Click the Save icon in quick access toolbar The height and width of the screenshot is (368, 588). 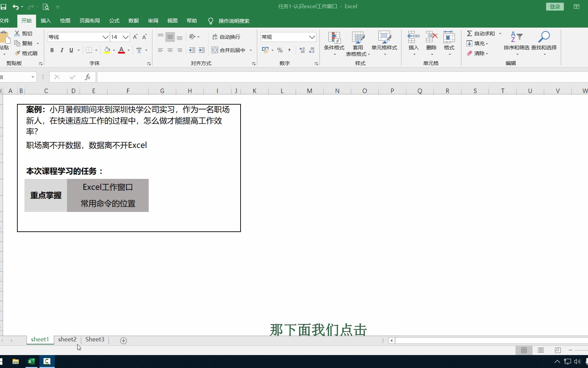pyautogui.click(x=3, y=7)
